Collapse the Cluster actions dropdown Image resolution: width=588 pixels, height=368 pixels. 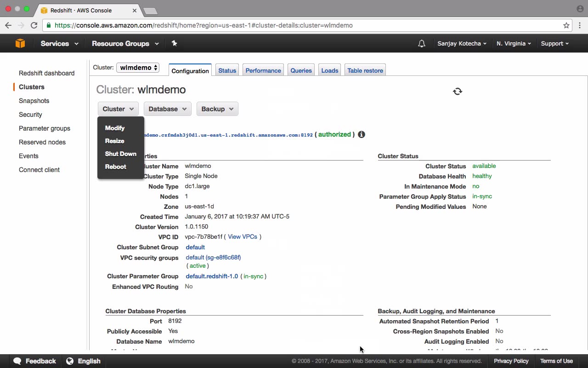118,109
